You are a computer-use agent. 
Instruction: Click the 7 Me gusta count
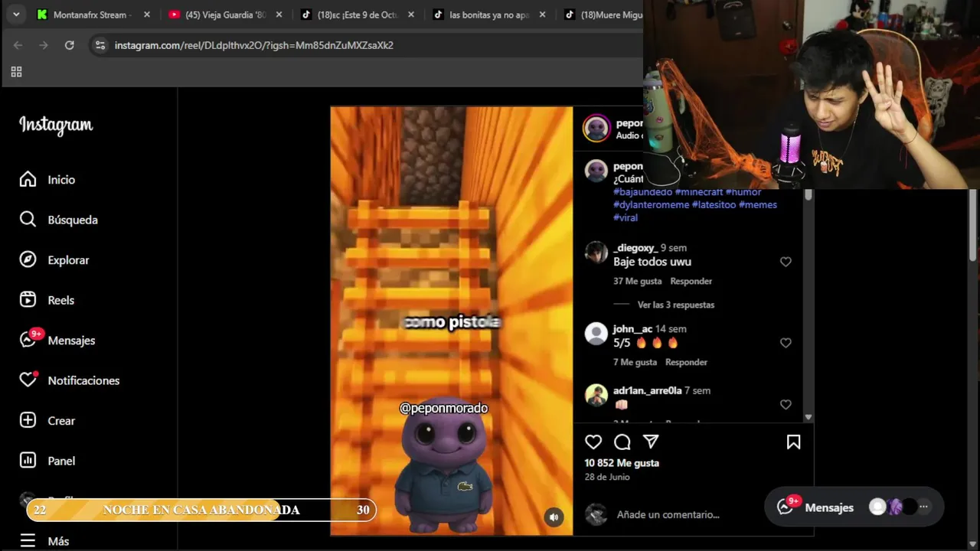click(635, 362)
